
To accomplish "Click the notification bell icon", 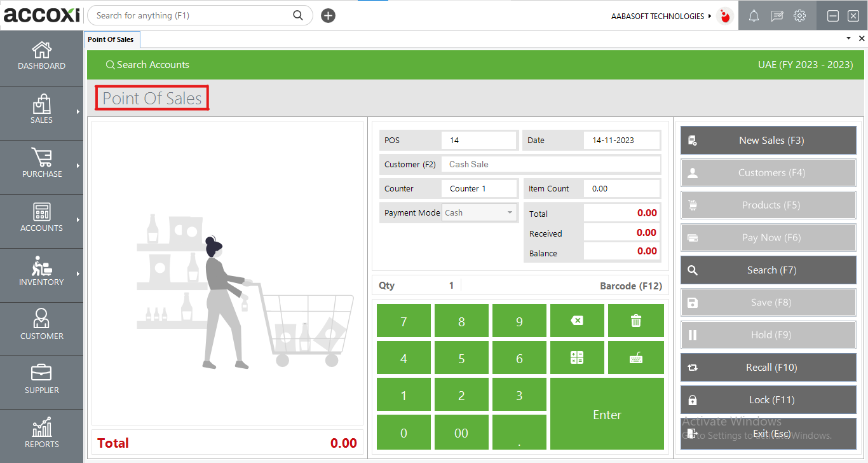I will [x=754, y=15].
